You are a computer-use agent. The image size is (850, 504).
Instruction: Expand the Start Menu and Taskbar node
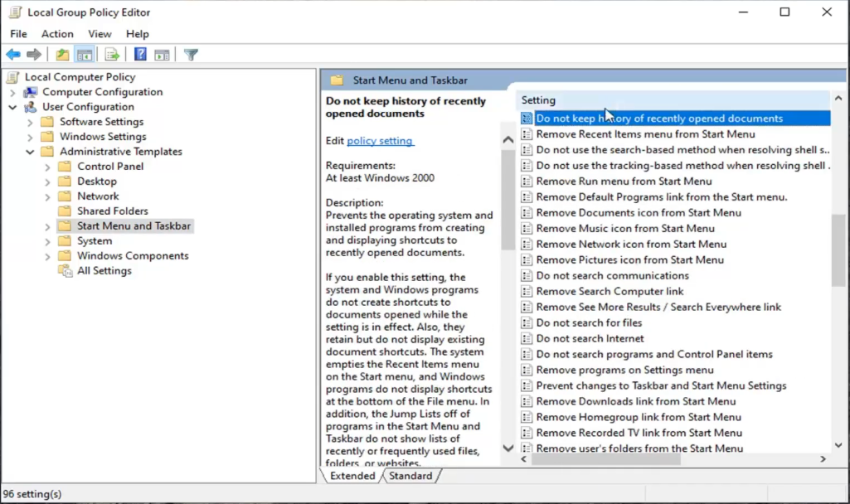tap(47, 226)
